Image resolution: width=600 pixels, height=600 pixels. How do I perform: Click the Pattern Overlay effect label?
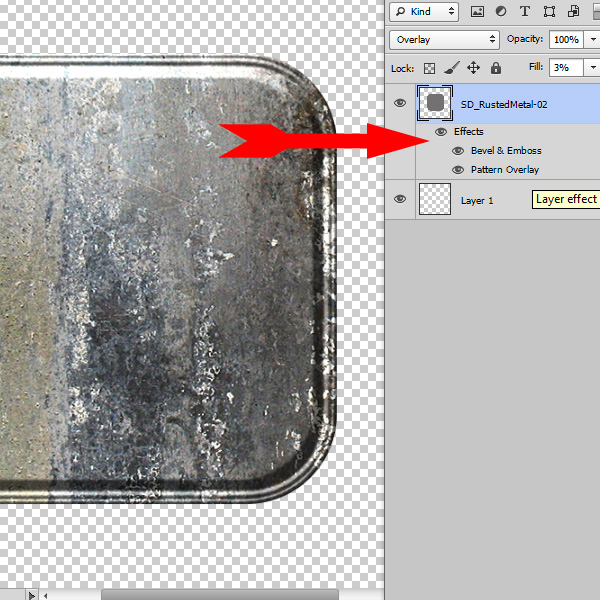click(505, 170)
